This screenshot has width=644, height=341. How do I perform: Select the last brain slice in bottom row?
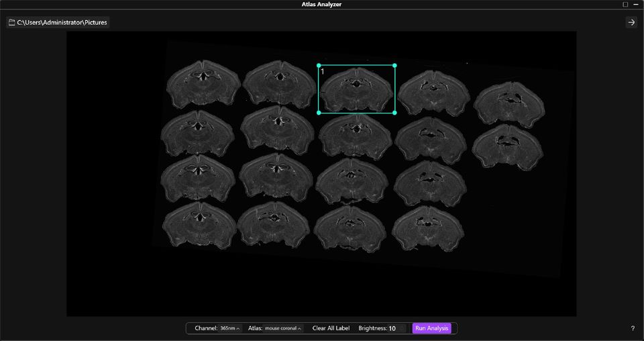(x=428, y=229)
